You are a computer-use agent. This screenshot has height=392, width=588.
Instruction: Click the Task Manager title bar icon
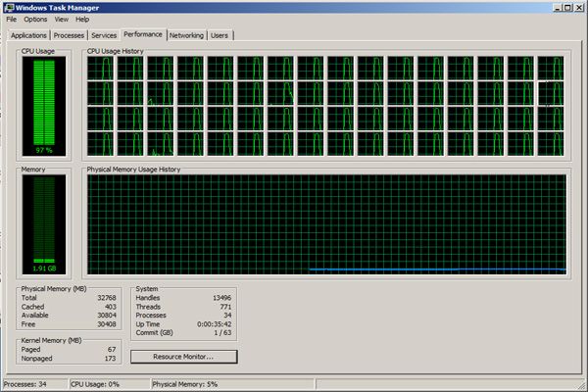point(9,8)
